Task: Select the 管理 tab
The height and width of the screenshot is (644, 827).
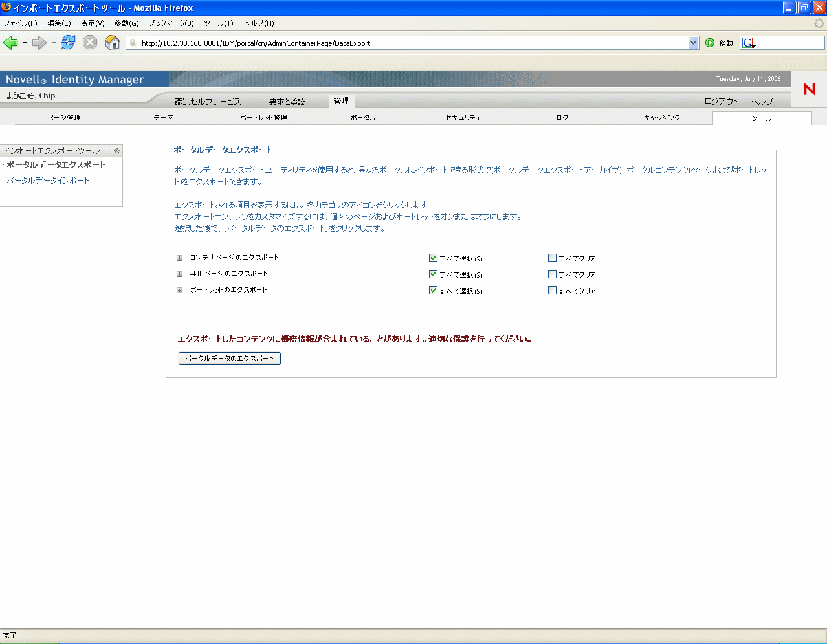Action: click(x=341, y=101)
